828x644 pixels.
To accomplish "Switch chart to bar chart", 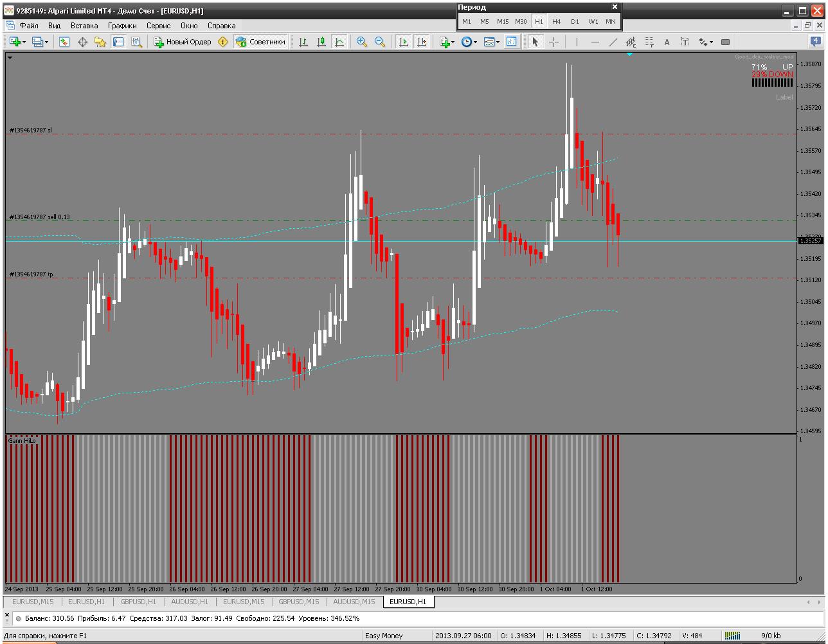I will coord(303,42).
